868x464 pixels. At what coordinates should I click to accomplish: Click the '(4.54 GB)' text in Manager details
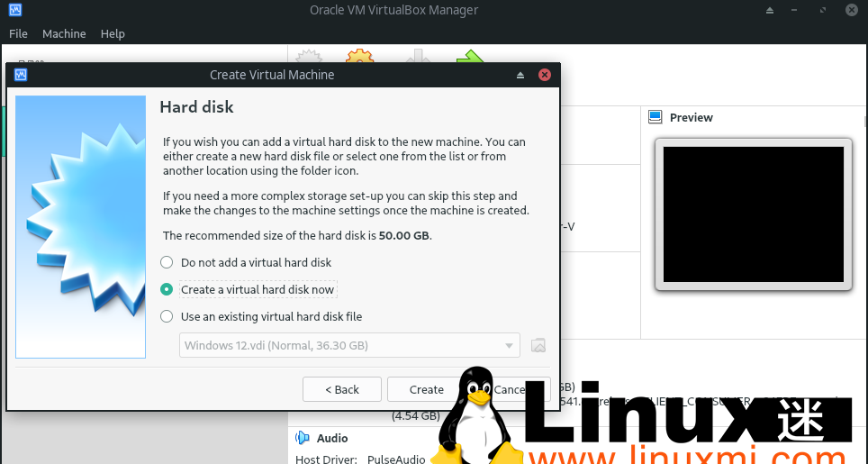coord(416,415)
